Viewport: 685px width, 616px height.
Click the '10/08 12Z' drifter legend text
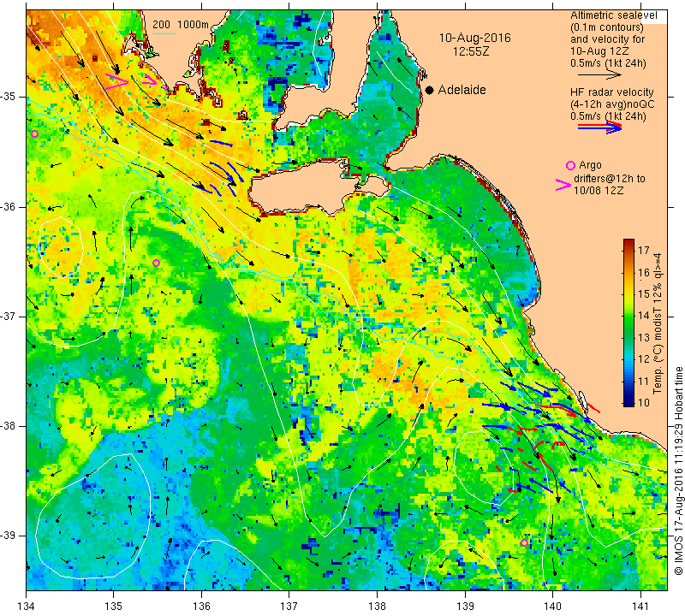[x=599, y=191]
